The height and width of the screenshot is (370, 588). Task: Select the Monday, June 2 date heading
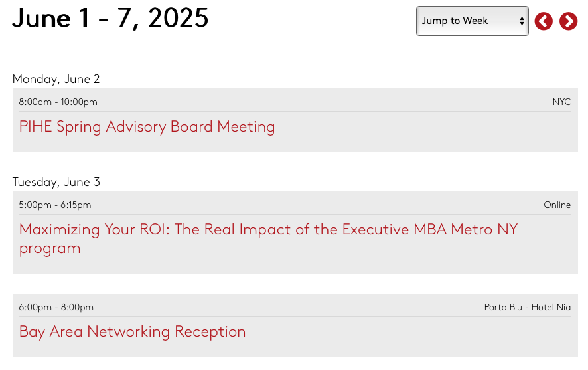56,79
